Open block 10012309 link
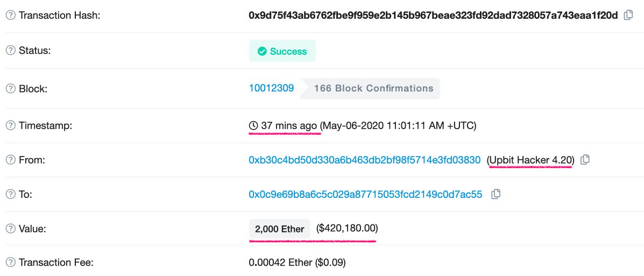The image size is (644, 276). [x=271, y=88]
